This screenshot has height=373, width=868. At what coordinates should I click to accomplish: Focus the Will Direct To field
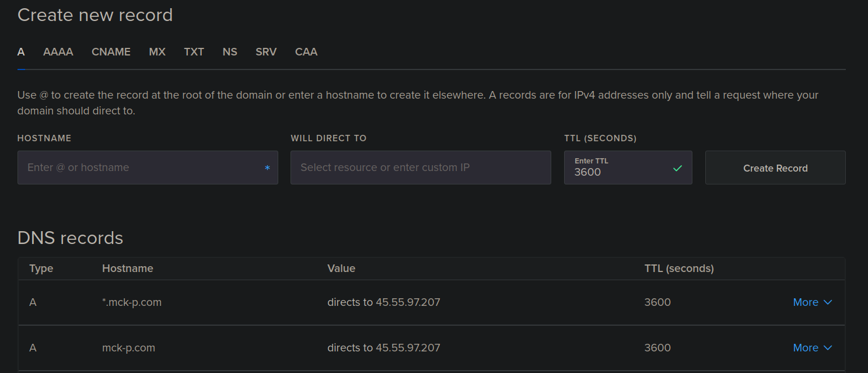(x=420, y=168)
